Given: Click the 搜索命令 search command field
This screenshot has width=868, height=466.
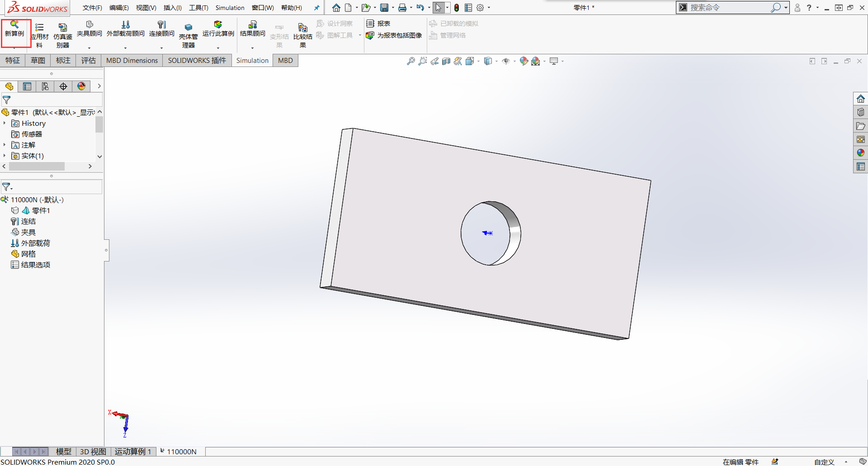Looking at the screenshot, I should pyautogui.click(x=728, y=8).
